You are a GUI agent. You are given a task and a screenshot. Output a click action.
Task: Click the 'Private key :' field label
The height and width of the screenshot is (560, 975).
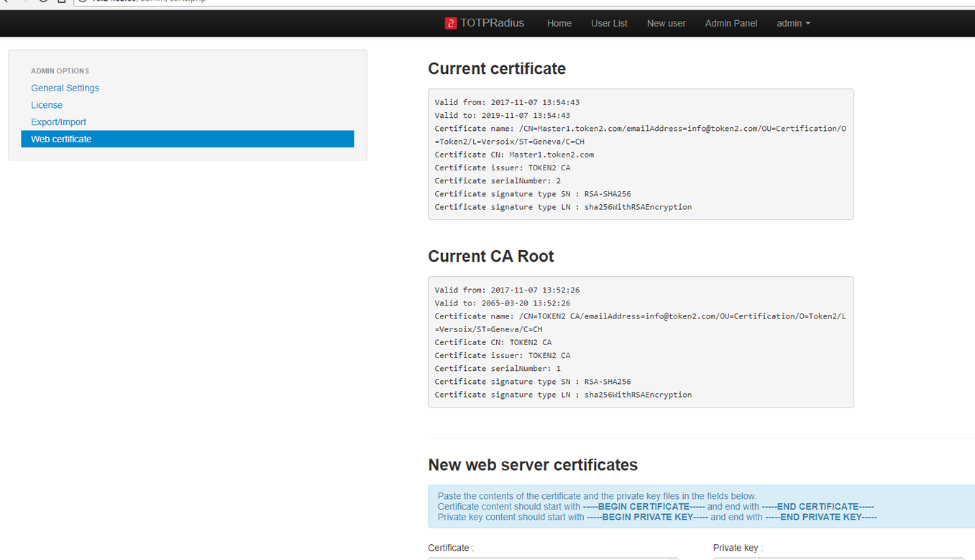click(x=738, y=548)
